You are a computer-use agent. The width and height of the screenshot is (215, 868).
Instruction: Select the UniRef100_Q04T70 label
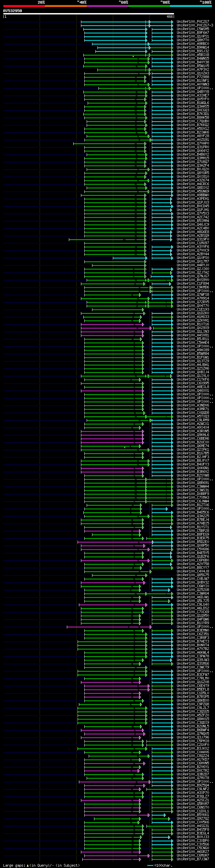tap(193, 306)
